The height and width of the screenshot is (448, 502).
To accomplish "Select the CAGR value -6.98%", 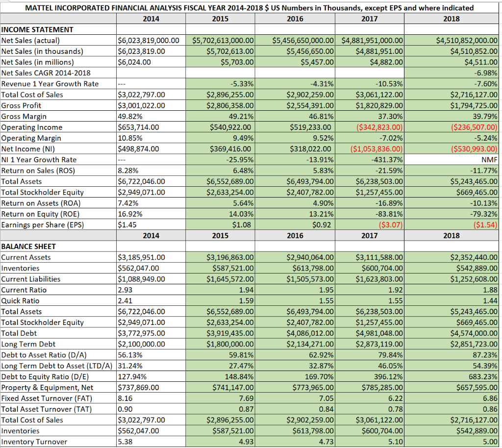I will pos(486,74).
